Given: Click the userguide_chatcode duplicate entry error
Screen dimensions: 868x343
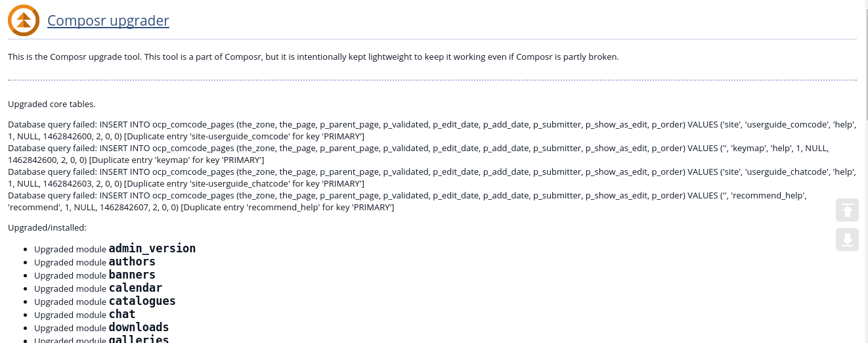Looking at the screenshot, I should pyautogui.click(x=432, y=177).
